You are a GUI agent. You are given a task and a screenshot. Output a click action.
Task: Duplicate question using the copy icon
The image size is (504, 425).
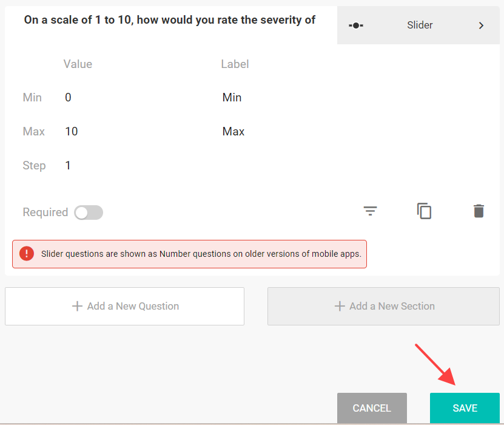(424, 211)
